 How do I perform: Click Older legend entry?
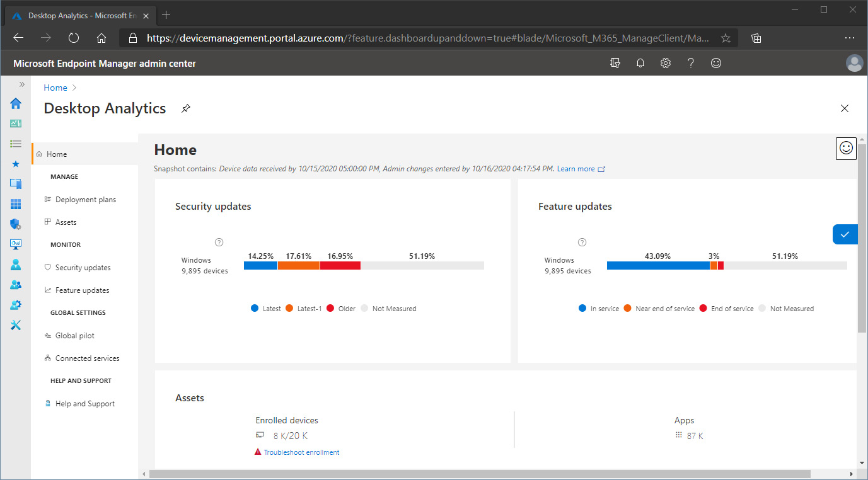(341, 309)
